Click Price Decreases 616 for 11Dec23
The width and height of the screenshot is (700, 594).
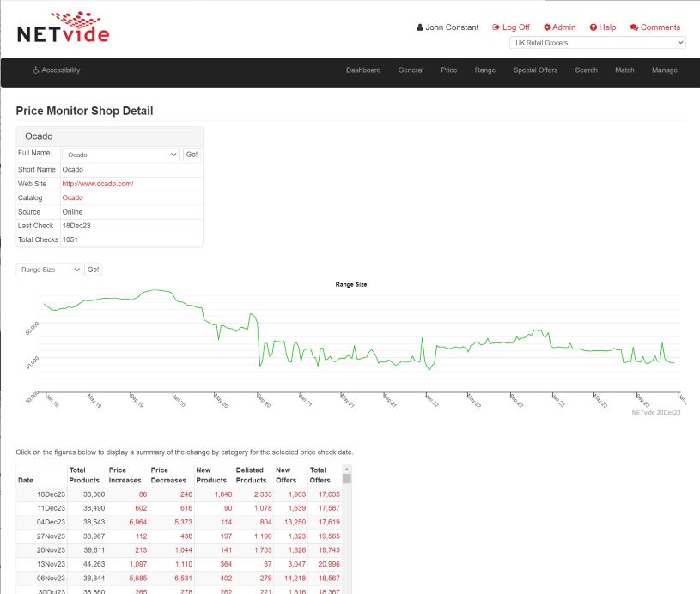tap(186, 508)
